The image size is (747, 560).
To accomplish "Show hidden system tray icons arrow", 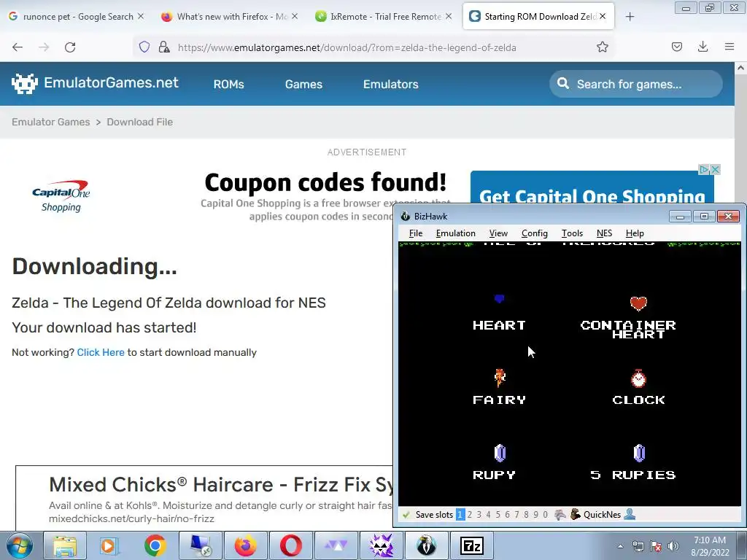I will [620, 546].
